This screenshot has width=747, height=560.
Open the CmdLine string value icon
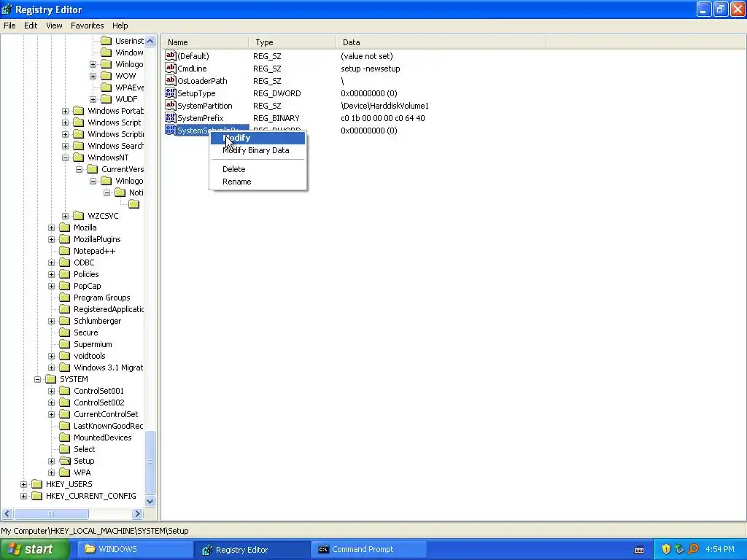click(x=171, y=68)
